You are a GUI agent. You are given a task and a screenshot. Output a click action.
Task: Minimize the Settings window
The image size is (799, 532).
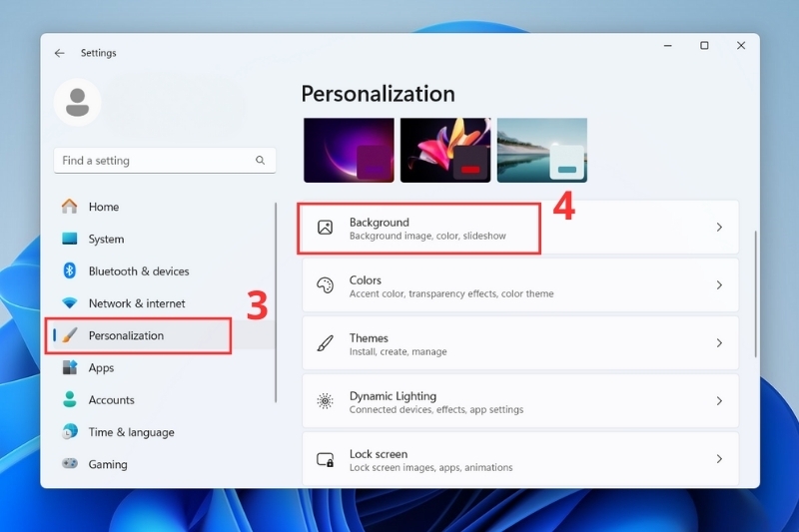click(x=667, y=46)
